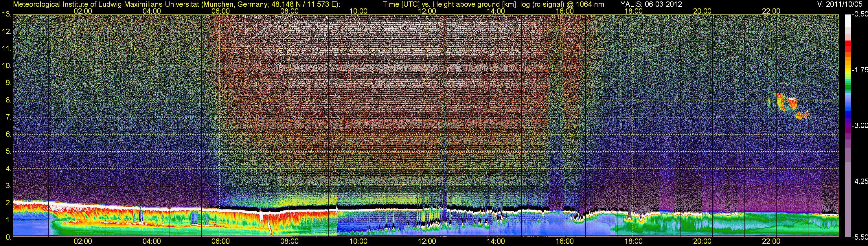This screenshot has width=868, height=246.
Task: Click the '-0.50' color scale value
Action: point(860,14)
